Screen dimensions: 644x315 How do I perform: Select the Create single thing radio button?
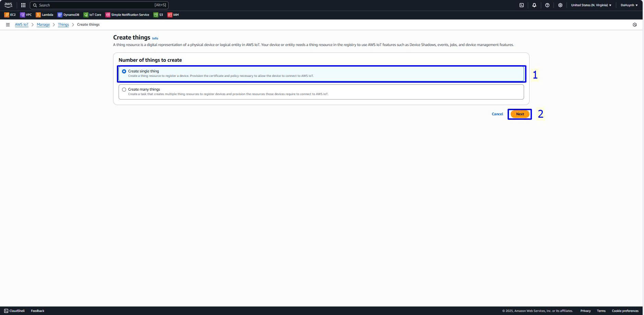point(124,71)
